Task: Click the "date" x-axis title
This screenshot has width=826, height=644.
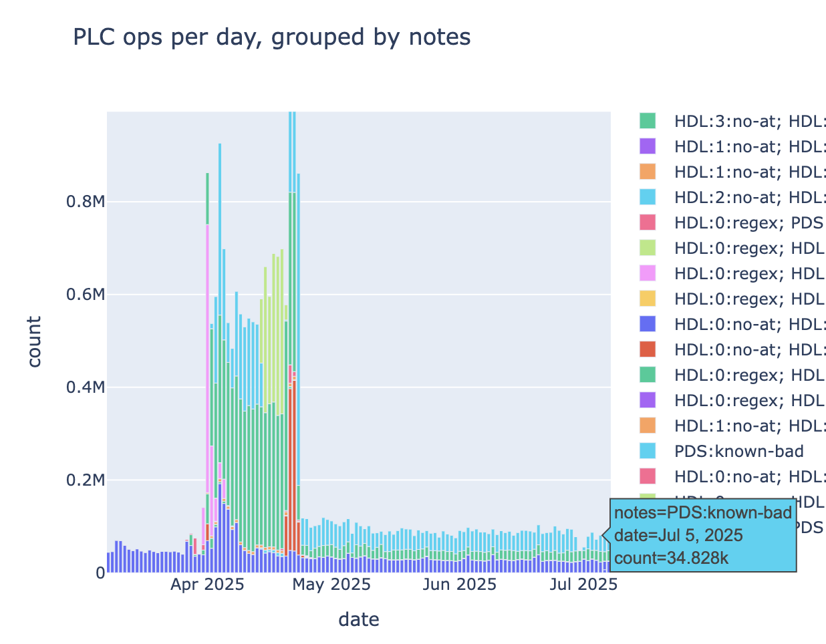Action: pos(359,620)
